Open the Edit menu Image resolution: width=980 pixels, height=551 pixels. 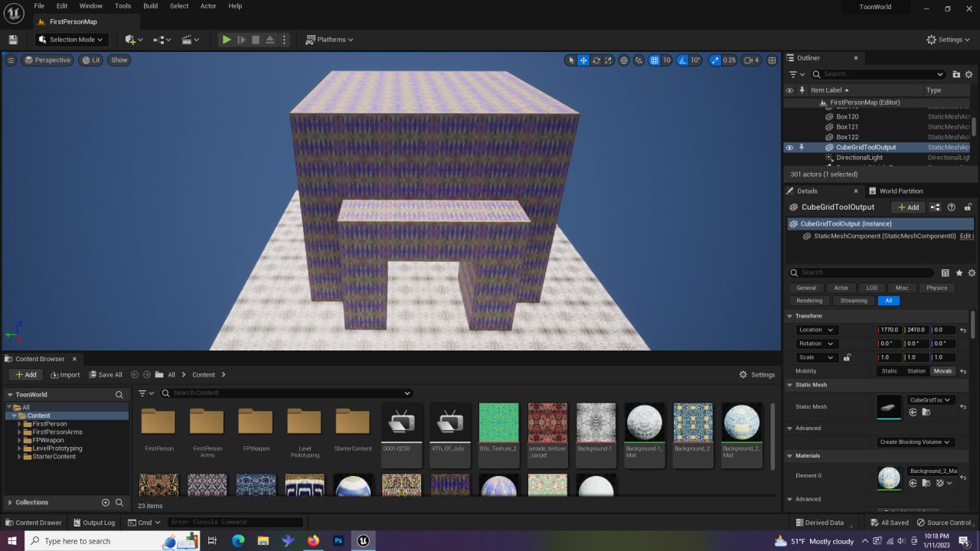pyautogui.click(x=62, y=6)
